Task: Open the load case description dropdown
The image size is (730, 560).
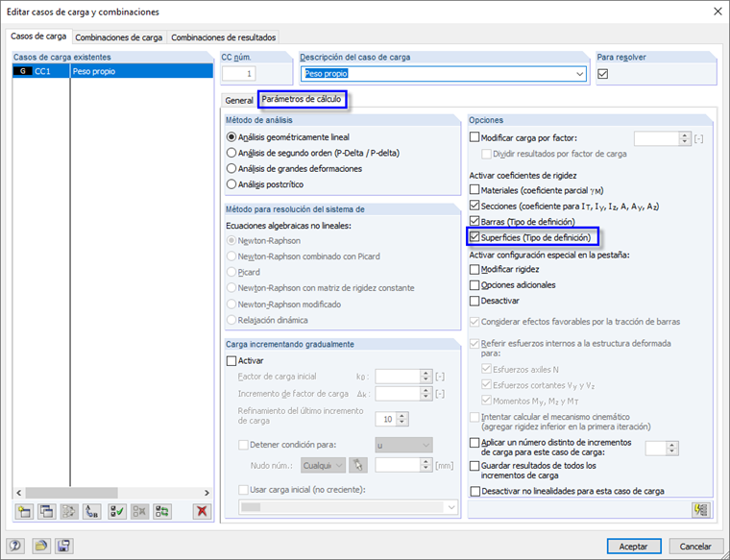Action: [579, 74]
